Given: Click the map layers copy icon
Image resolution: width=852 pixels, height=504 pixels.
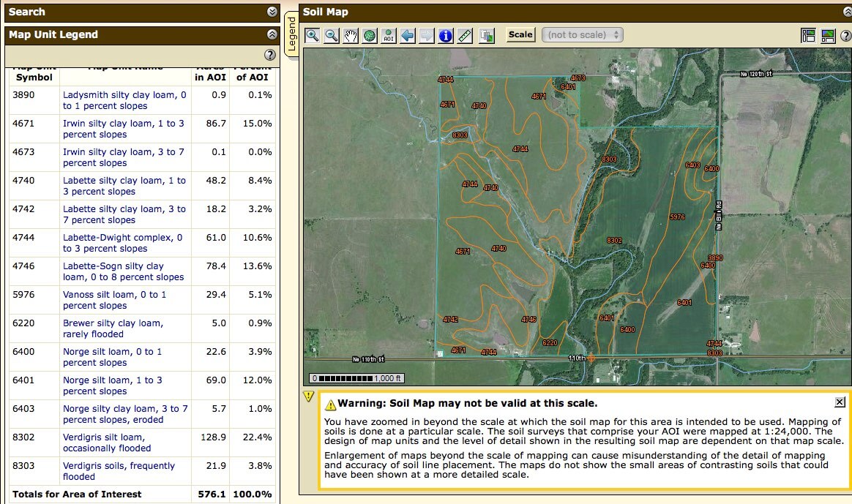Looking at the screenshot, I should (487, 35).
